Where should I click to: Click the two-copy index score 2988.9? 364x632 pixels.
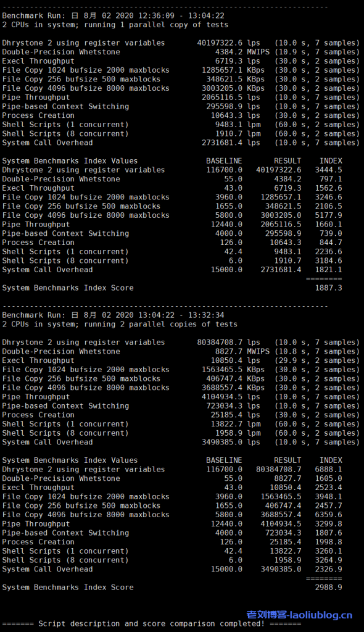point(329,588)
